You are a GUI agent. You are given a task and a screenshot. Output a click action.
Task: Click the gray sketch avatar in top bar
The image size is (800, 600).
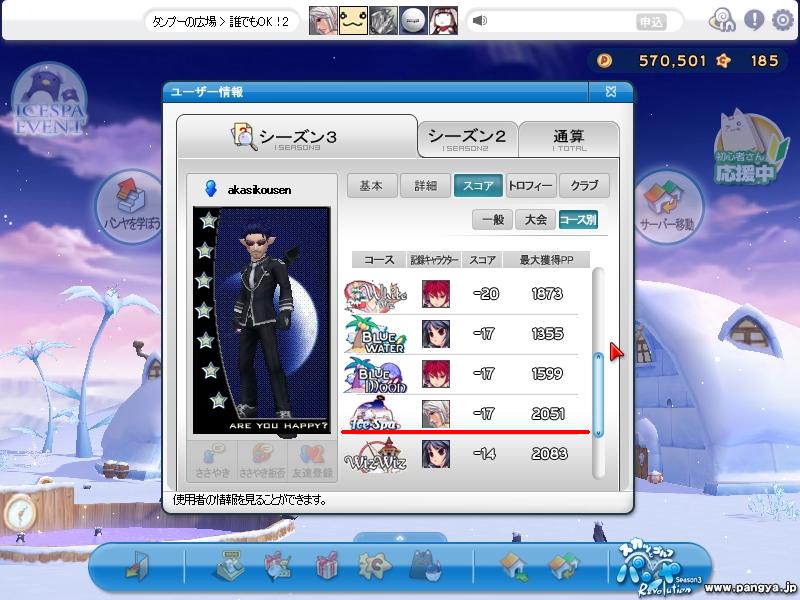383,21
